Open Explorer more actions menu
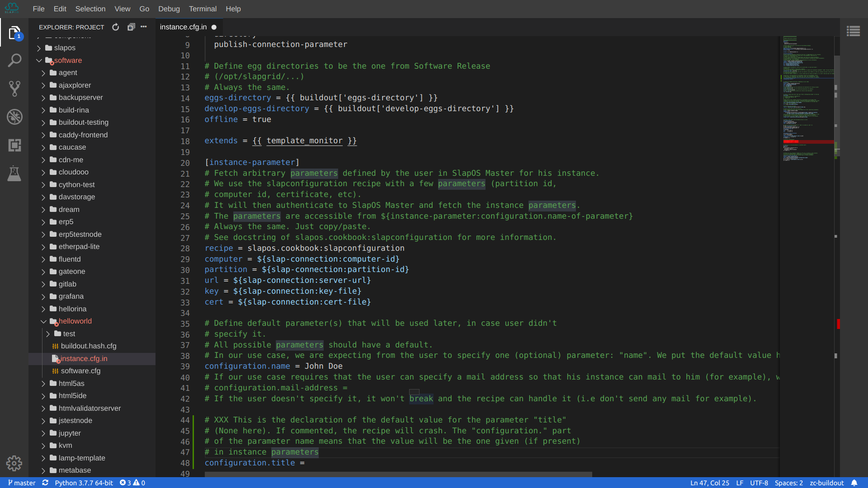Viewport: 868px width, 488px height. point(144,27)
